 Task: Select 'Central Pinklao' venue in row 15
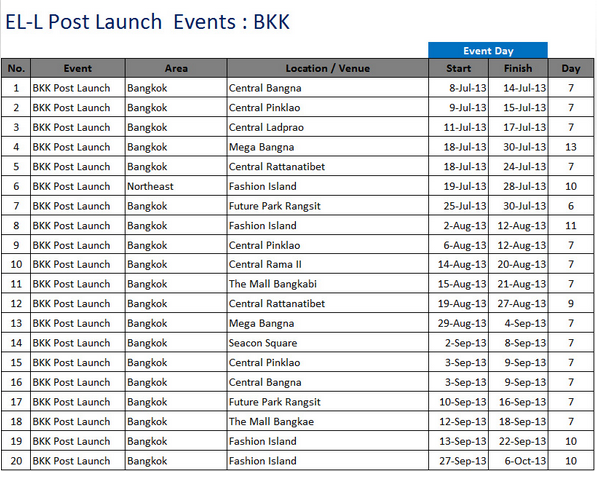[x=327, y=363]
